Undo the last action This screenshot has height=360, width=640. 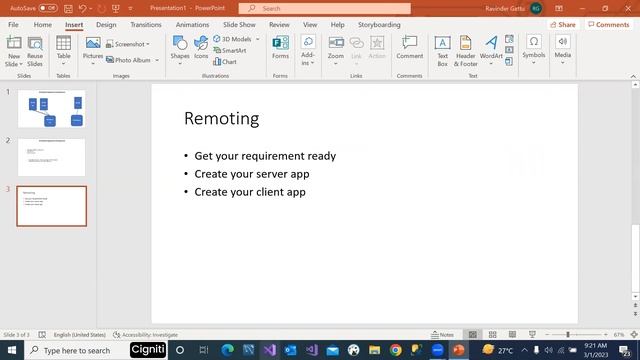point(82,8)
